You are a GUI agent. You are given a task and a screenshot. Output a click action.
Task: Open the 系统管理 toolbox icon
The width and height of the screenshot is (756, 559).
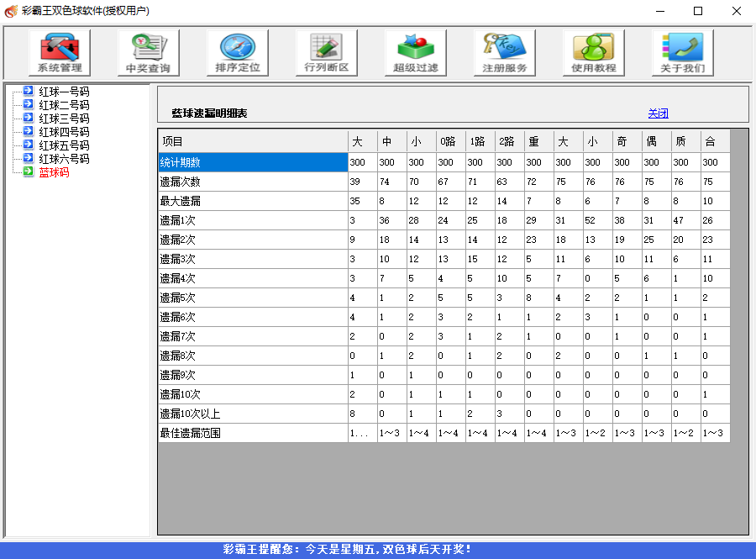tap(60, 53)
